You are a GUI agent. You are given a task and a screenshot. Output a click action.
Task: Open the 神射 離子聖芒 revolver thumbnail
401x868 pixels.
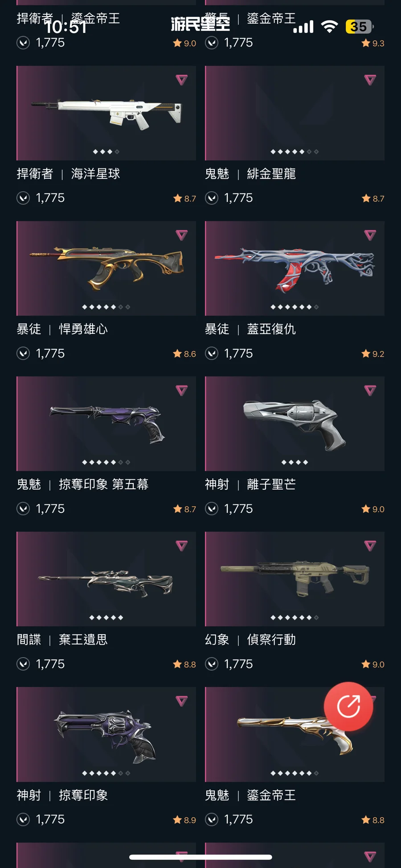tap(295, 424)
